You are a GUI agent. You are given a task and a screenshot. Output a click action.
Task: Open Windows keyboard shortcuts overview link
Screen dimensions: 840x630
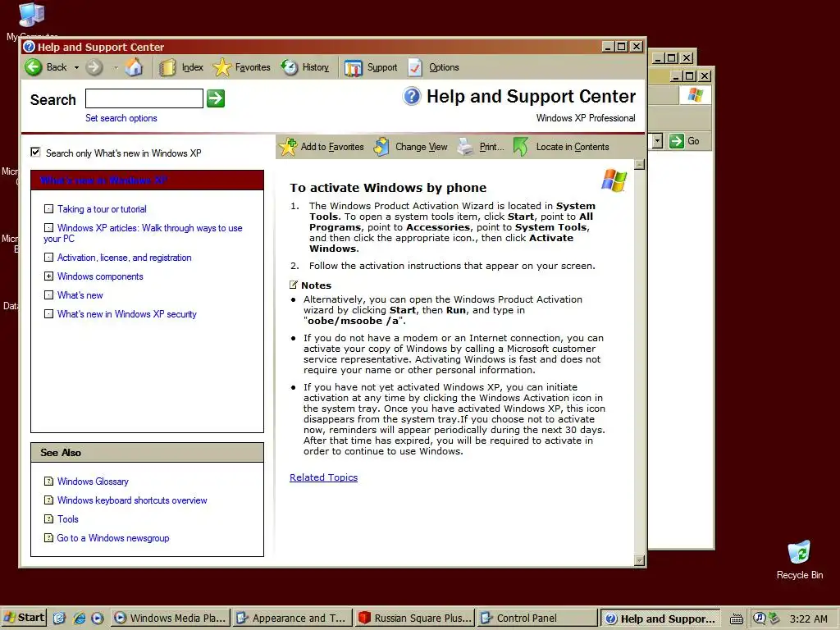(x=132, y=500)
